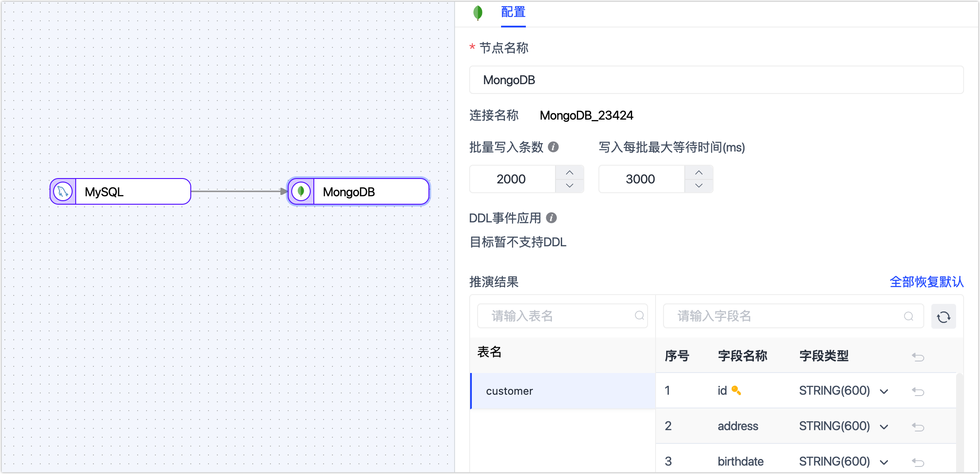Click the birthdate field name cell
980x474 pixels.
741,462
